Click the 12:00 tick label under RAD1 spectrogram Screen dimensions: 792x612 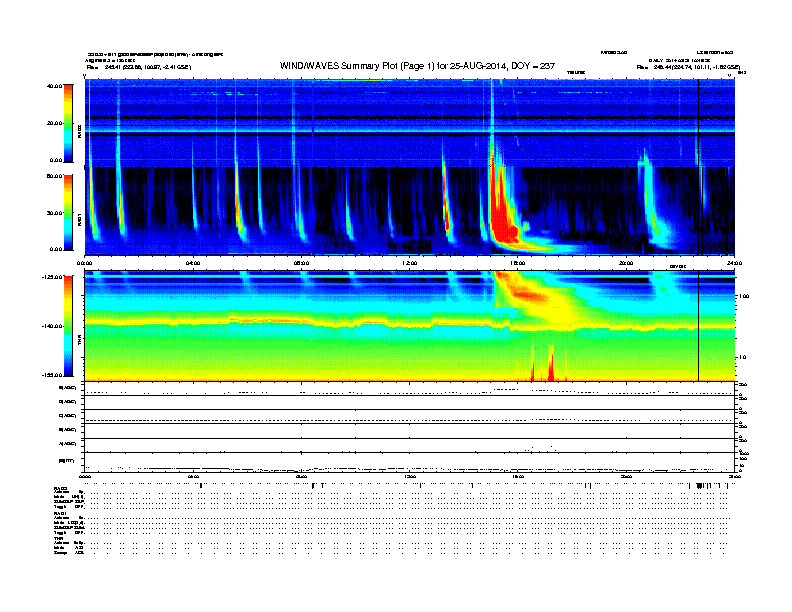tap(410, 263)
